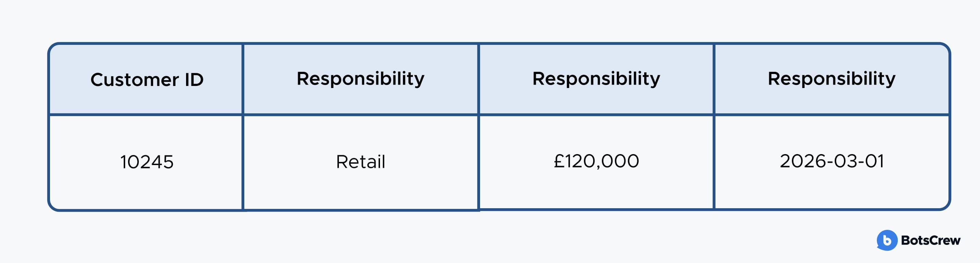The height and width of the screenshot is (263, 980).
Task: Click the word Customer in the header
Action: [135, 80]
